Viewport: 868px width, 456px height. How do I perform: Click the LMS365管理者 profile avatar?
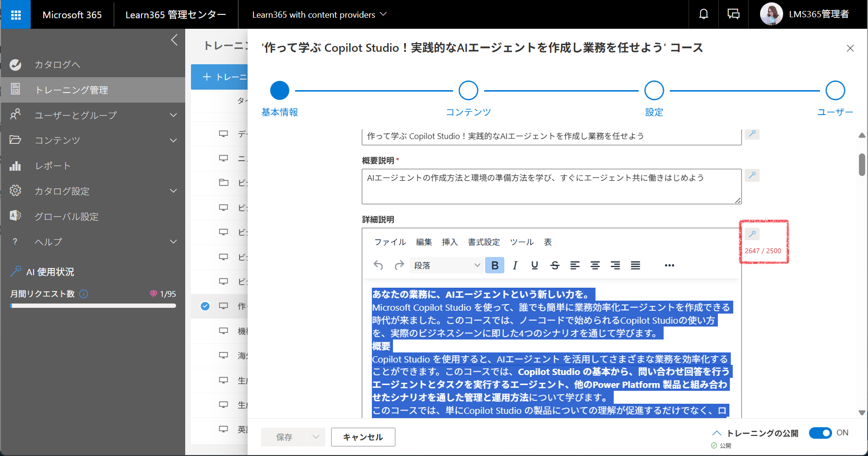click(772, 14)
